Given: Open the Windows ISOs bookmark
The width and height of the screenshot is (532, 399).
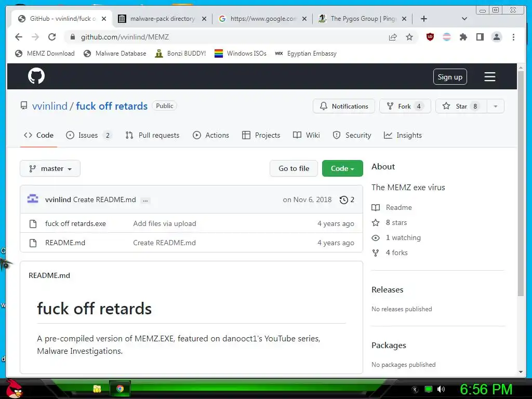Looking at the screenshot, I should [240, 54].
